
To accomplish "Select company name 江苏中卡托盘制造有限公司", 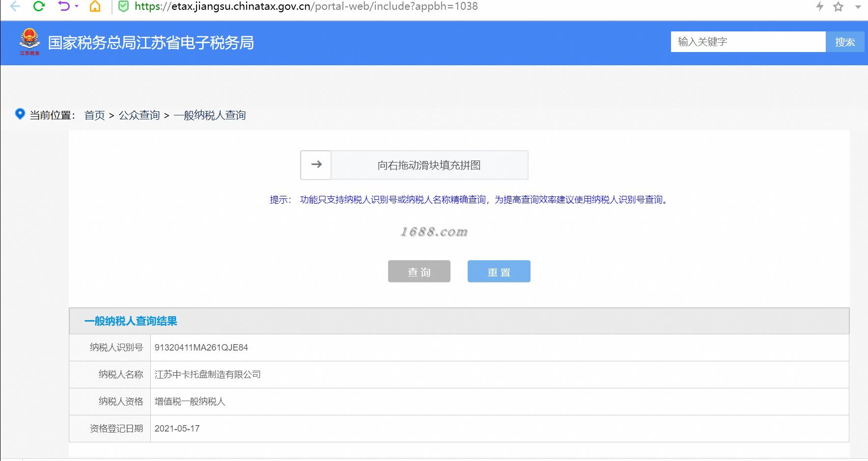I will (208, 375).
